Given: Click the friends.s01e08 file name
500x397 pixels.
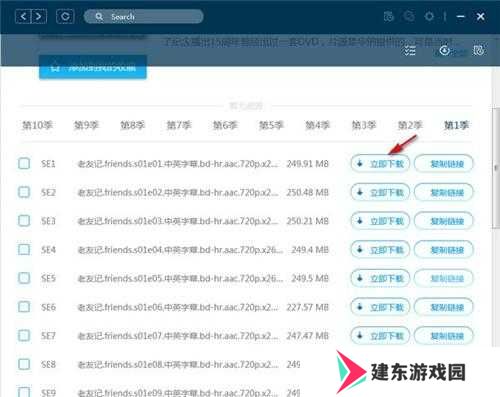Looking at the screenshot, I should tap(178, 364).
